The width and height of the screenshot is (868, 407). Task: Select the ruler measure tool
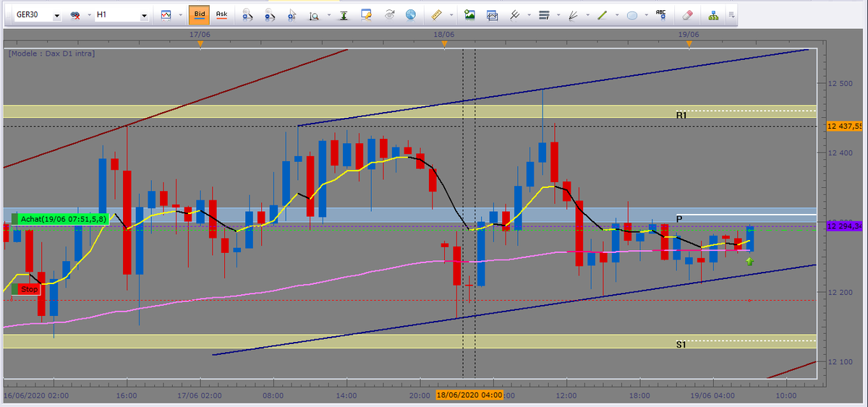click(436, 14)
